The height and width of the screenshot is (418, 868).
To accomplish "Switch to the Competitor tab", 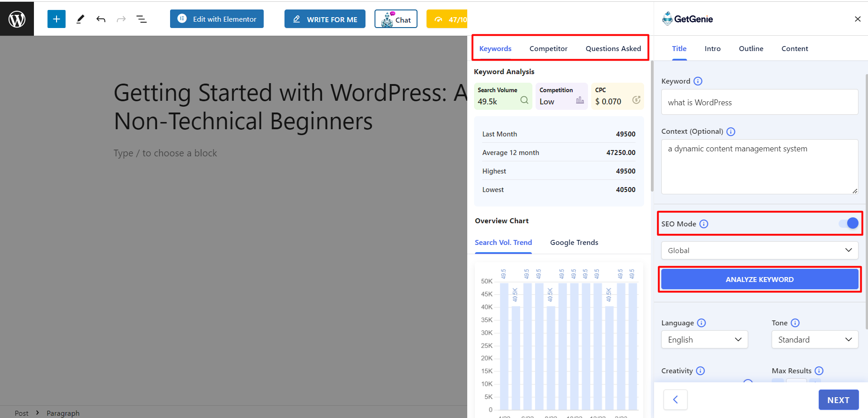I will [548, 48].
